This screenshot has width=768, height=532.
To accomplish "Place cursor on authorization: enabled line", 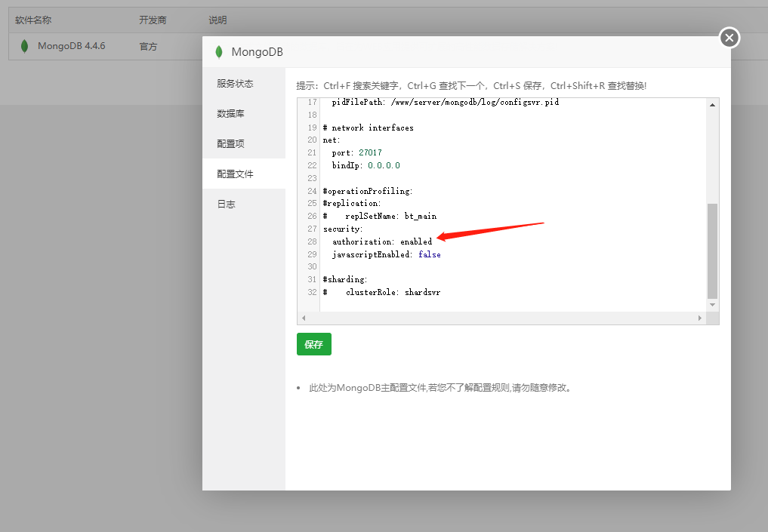I will click(x=382, y=241).
